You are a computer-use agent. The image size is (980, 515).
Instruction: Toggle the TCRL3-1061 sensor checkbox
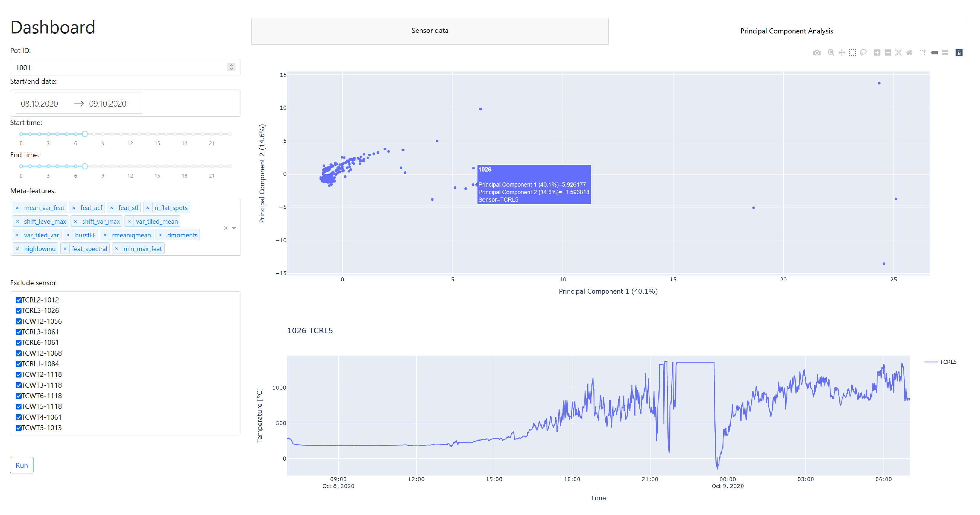pyautogui.click(x=18, y=332)
